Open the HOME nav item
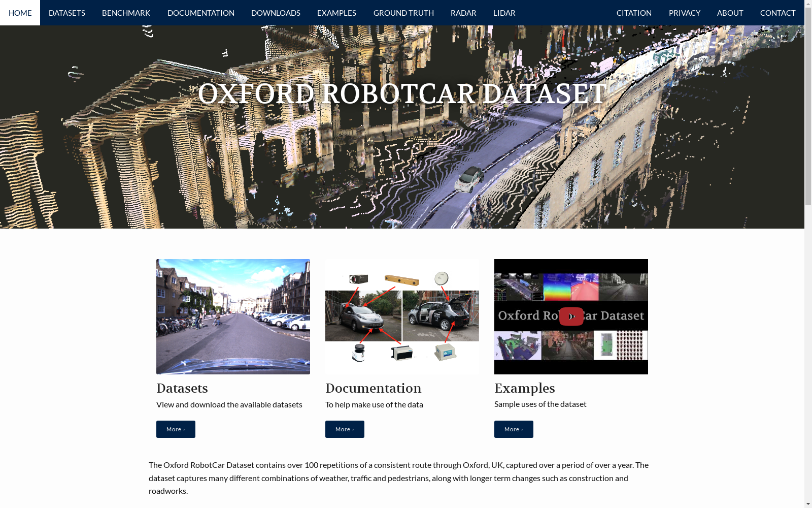The height and width of the screenshot is (508, 812). point(20,13)
